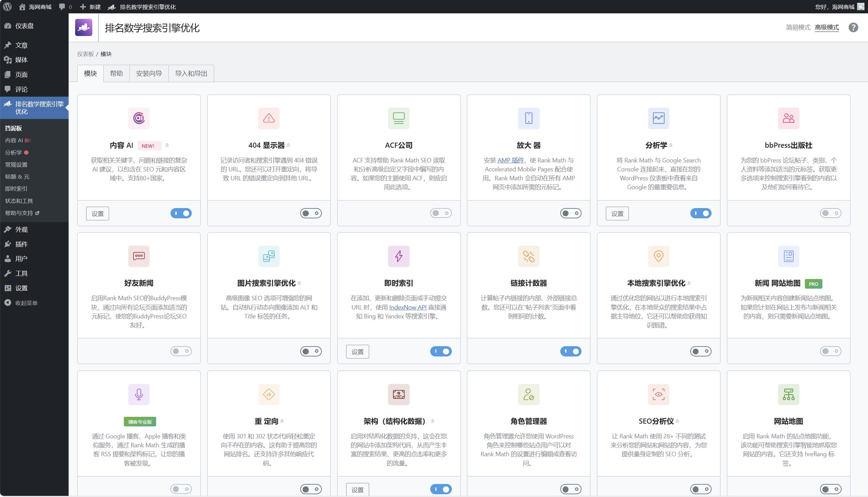The width and height of the screenshot is (868, 497).
Task: Click the 海网商城 home icon in admin bar
Action: point(22,7)
